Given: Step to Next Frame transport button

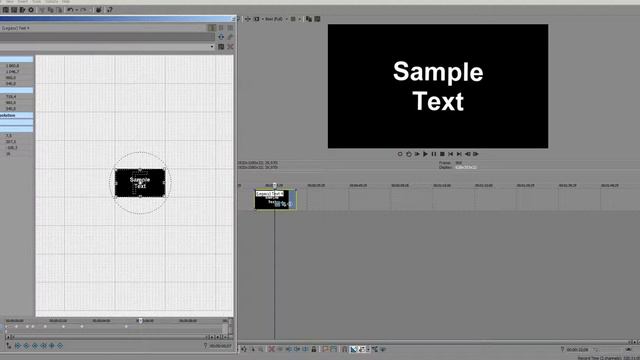Looking at the screenshot, I should click(476, 154).
